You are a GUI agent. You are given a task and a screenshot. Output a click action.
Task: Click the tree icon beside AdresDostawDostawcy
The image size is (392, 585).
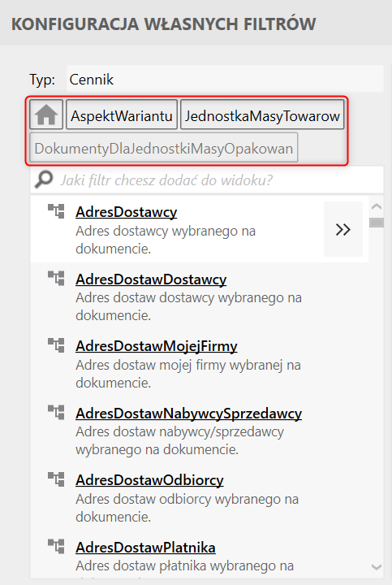click(56, 279)
